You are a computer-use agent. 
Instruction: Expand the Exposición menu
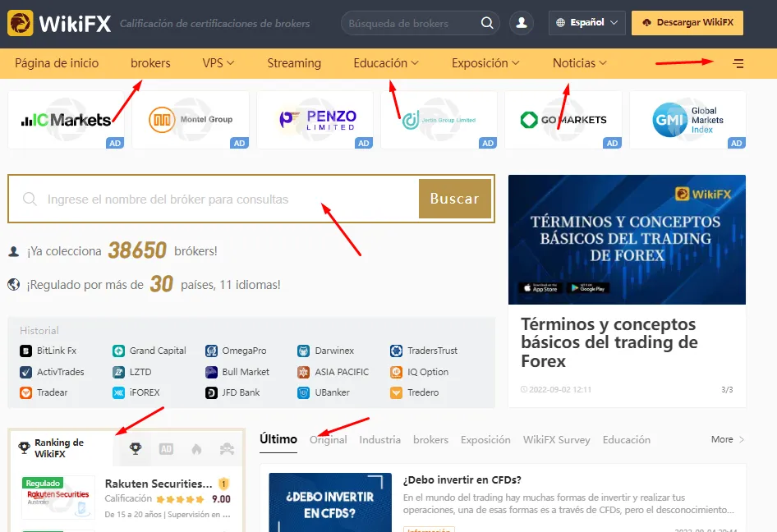(x=485, y=63)
